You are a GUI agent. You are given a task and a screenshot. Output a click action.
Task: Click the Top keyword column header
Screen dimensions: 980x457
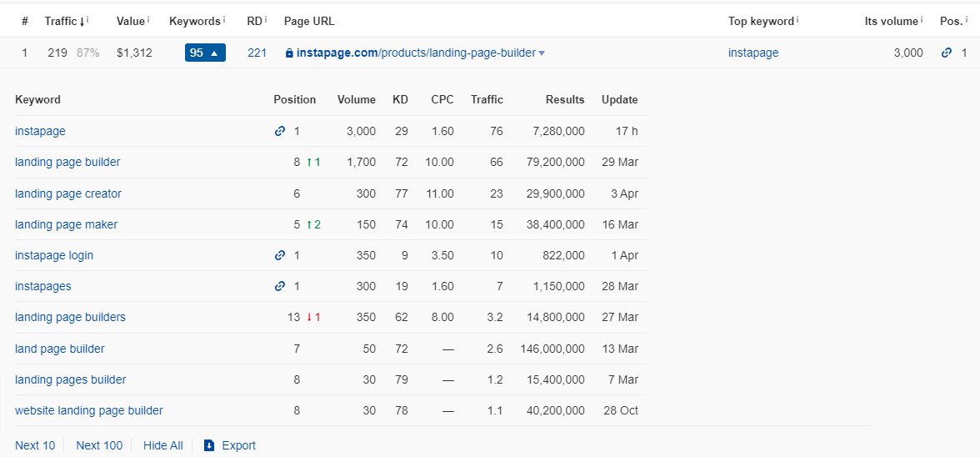(x=761, y=21)
